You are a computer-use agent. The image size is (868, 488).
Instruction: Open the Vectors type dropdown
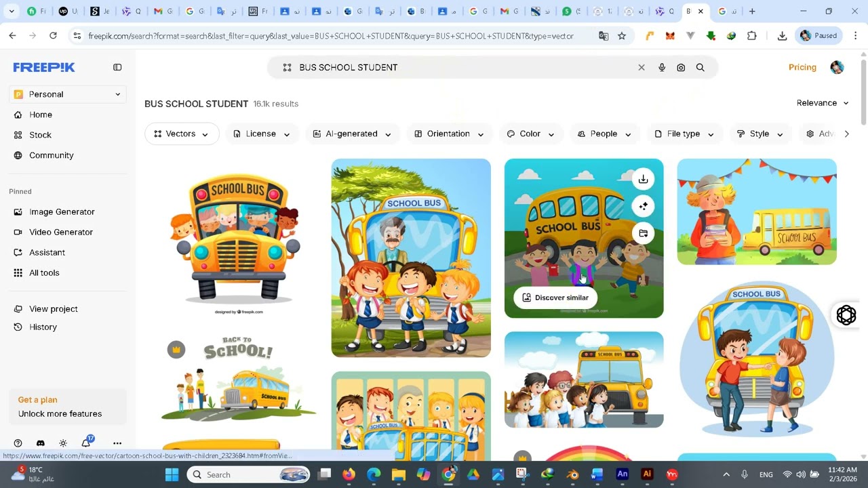tap(182, 134)
